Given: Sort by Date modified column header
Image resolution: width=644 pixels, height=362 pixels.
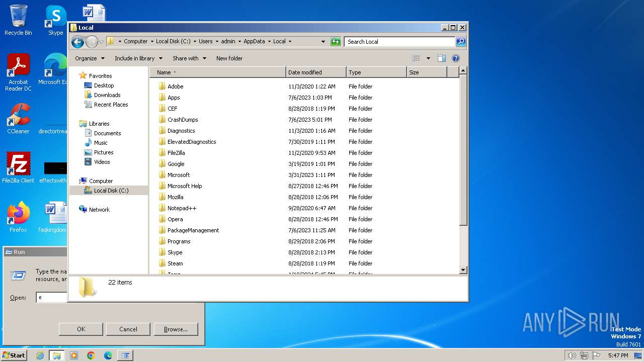Looking at the screenshot, I should (316, 72).
